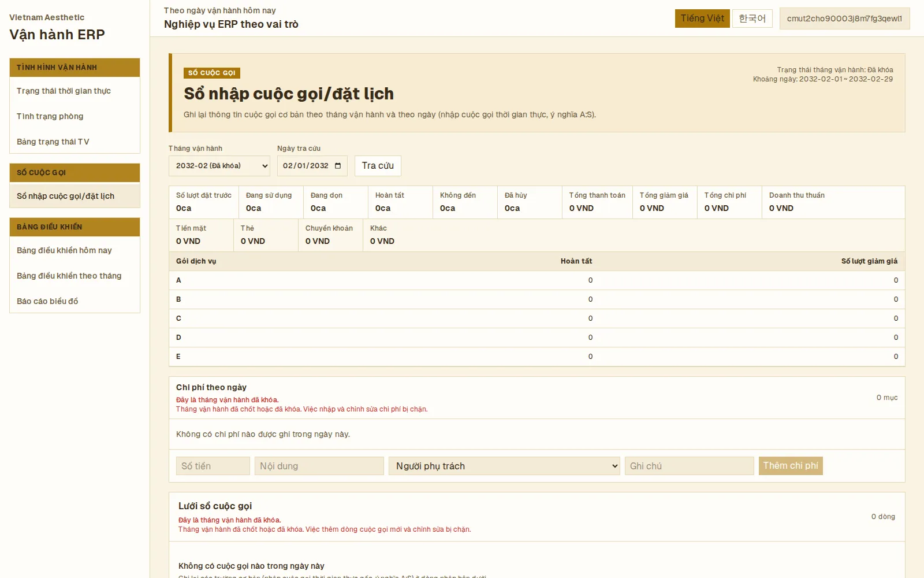Click the Tra cứu button
This screenshot has width=924, height=578.
(x=378, y=166)
